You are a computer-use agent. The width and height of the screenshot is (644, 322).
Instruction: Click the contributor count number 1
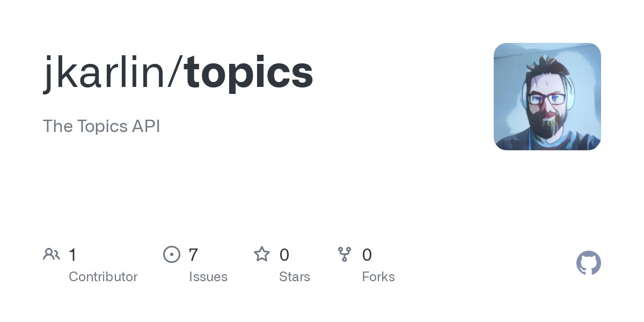pyautogui.click(x=72, y=255)
